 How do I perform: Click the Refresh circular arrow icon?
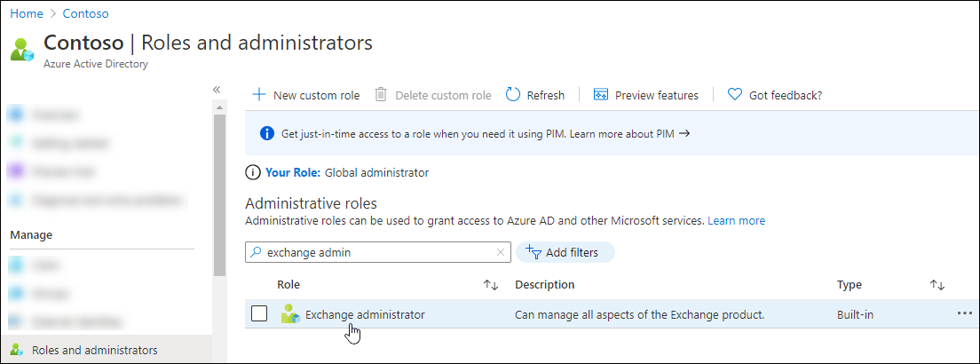point(513,95)
